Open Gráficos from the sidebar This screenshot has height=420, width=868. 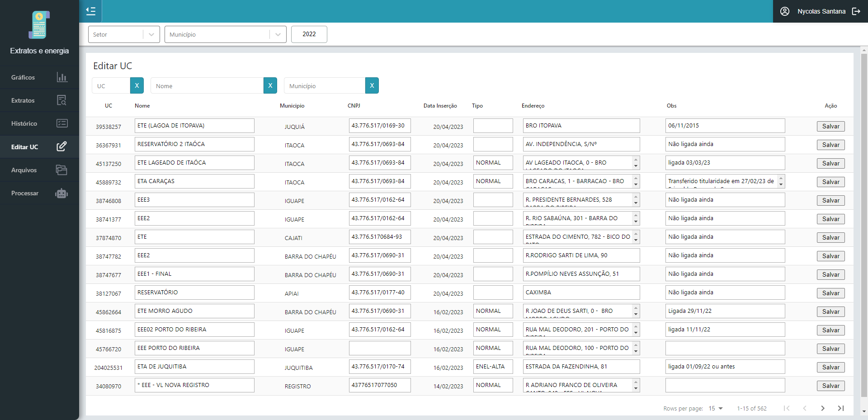point(39,77)
